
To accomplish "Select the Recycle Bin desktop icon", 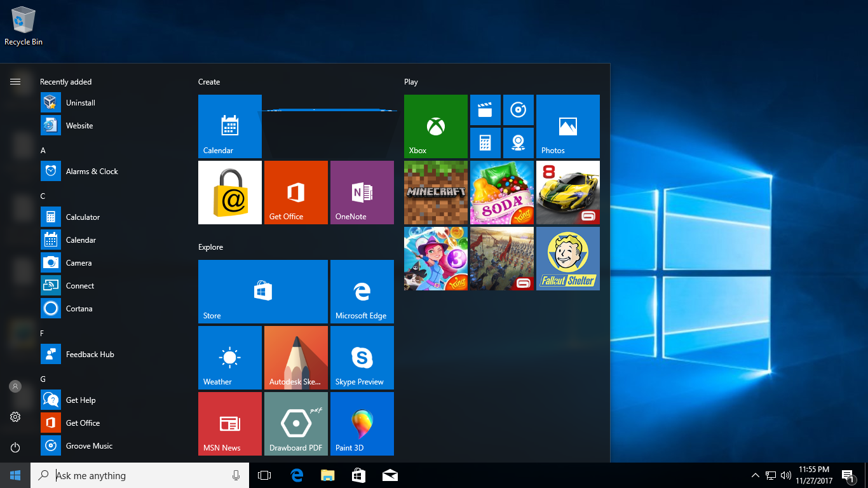I will tap(24, 26).
